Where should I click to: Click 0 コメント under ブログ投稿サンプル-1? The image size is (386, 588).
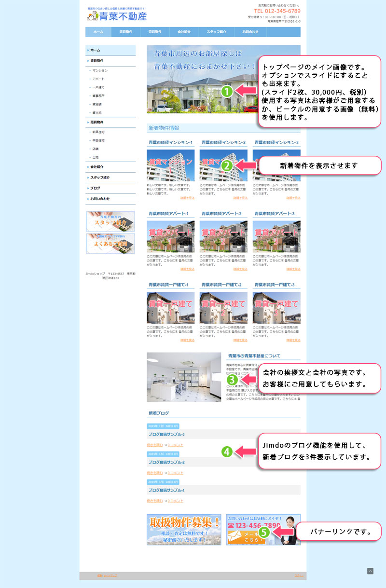point(175,501)
